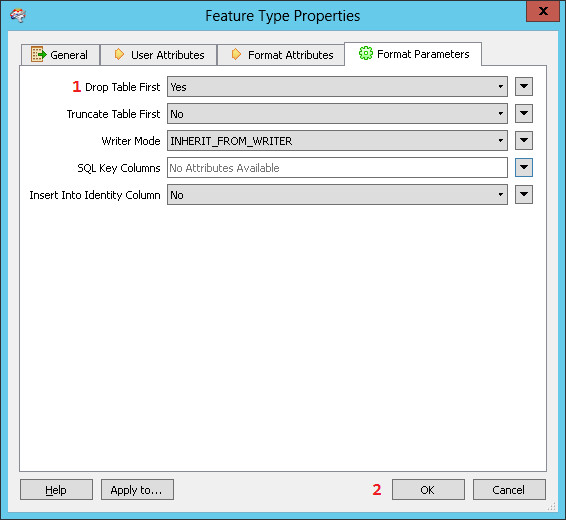Click the dialog's bottom-corner resize grip

pos(552,507)
